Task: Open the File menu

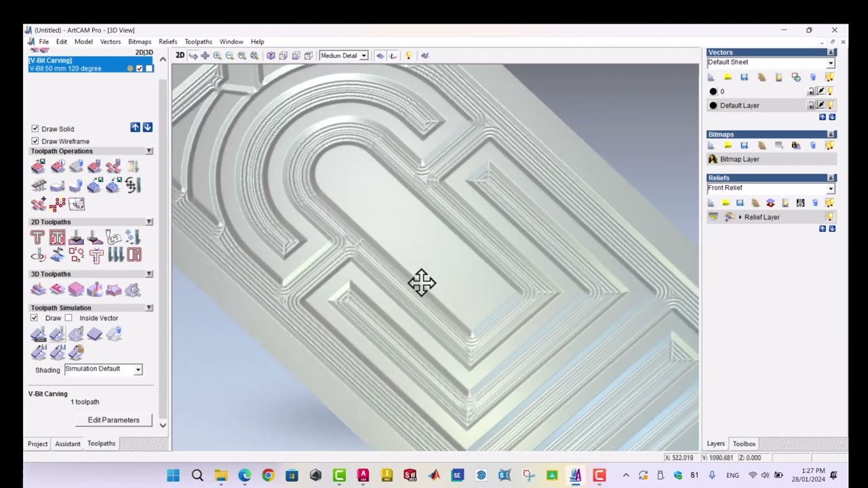Action: [43, 42]
